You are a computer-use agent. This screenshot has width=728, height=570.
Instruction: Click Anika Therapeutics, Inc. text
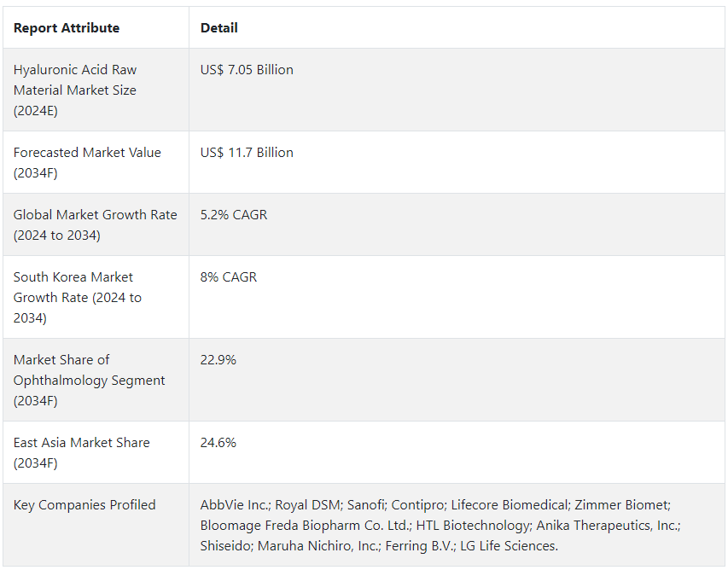tap(608, 526)
